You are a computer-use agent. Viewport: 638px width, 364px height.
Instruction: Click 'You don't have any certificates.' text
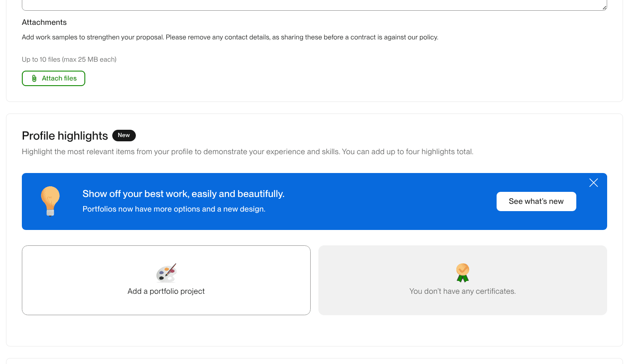(x=462, y=291)
